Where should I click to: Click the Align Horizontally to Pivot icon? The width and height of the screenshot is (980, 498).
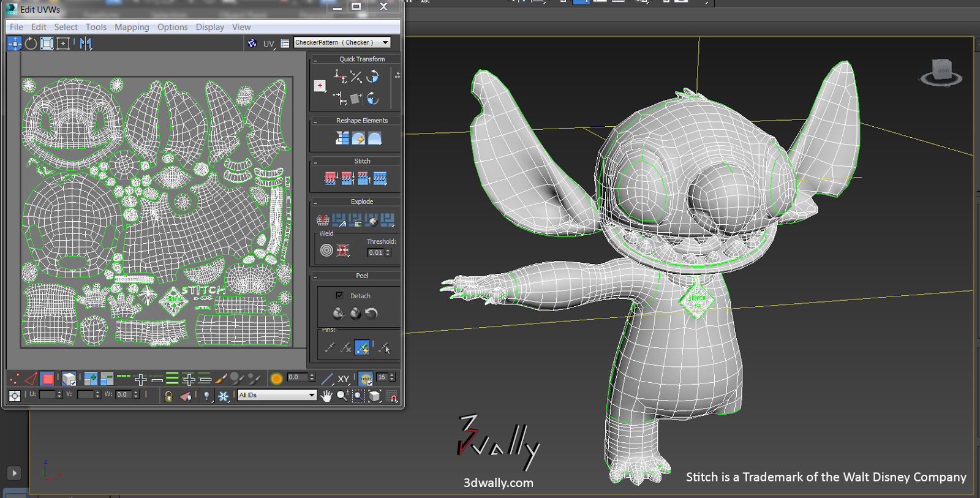pyautogui.click(x=340, y=77)
